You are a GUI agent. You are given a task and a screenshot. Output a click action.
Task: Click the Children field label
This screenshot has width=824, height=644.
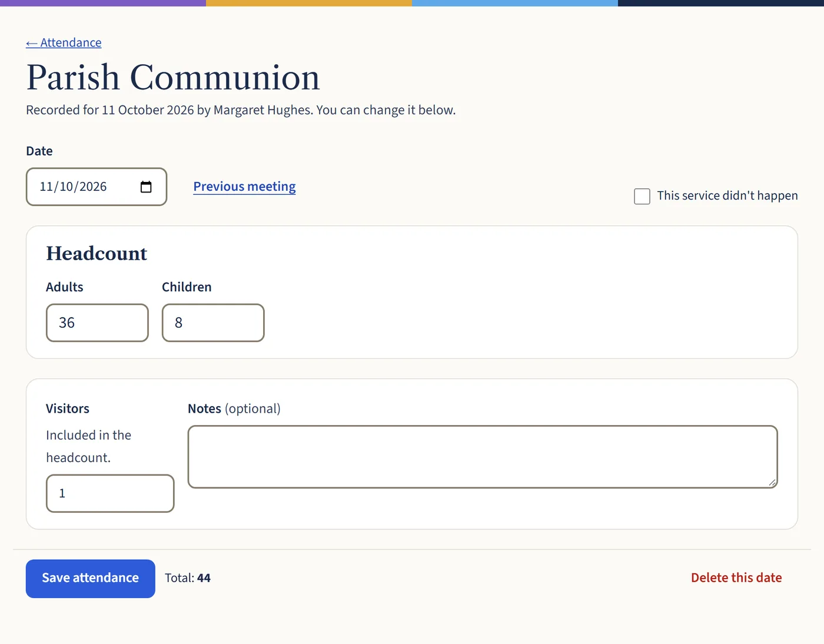pyautogui.click(x=187, y=287)
